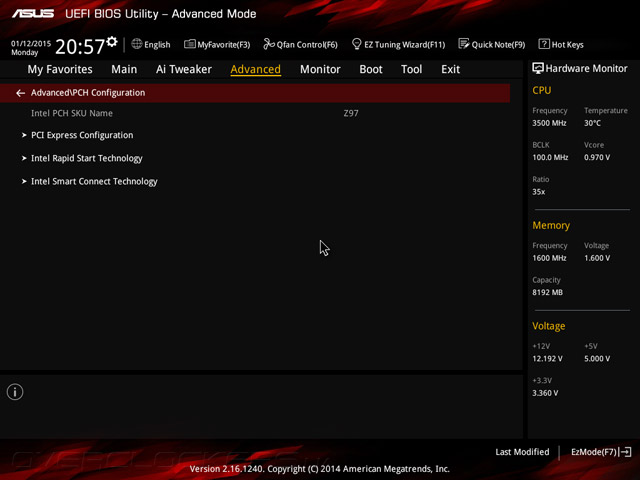Expand PCI Express Configuration arrow

[x=24, y=135]
